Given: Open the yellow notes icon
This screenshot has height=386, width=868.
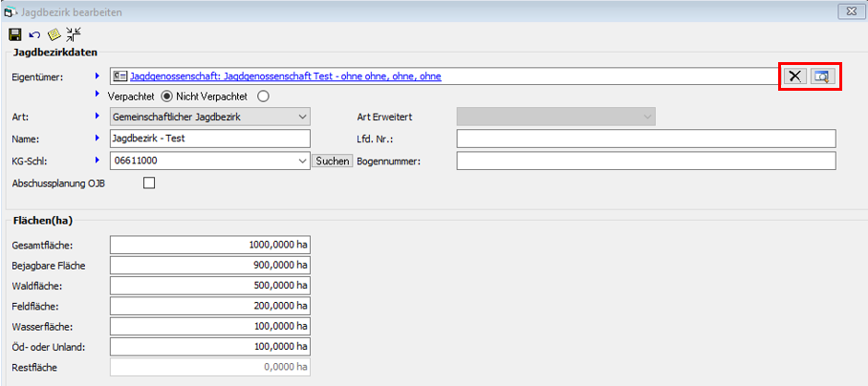Looking at the screenshot, I should click(x=54, y=33).
